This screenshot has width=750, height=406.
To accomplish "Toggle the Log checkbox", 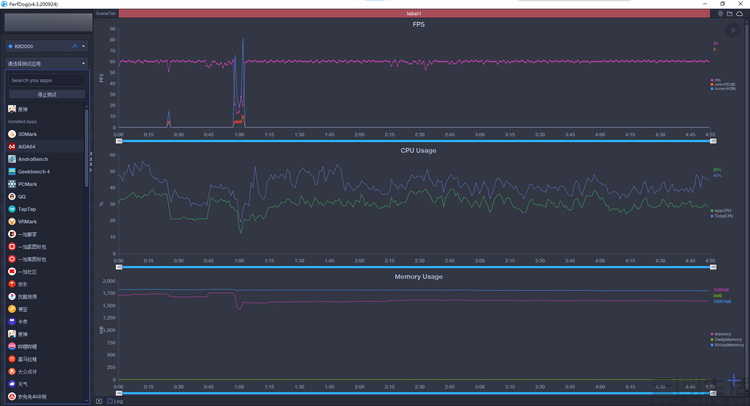I will pyautogui.click(x=110, y=401).
